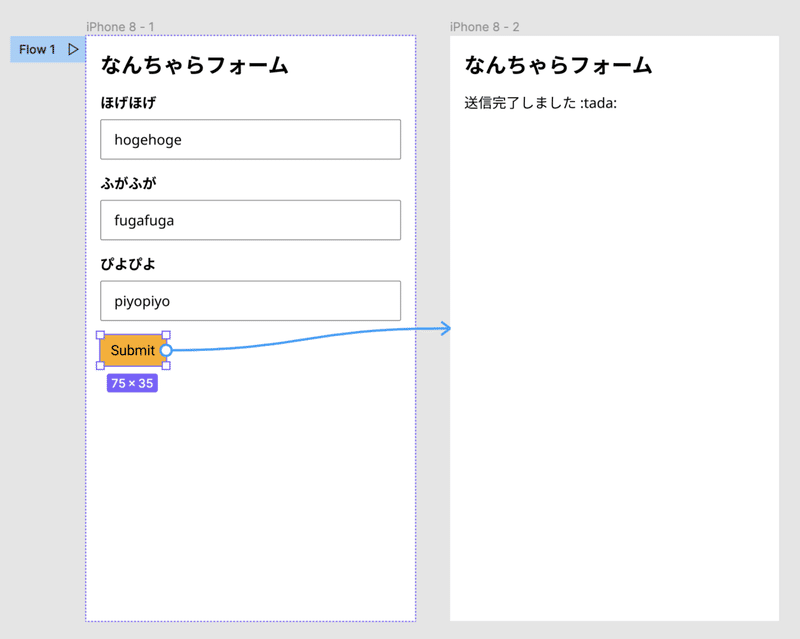This screenshot has height=639, width=800.
Task: Click the purple 75 × 35 size badge
Action: (131, 383)
